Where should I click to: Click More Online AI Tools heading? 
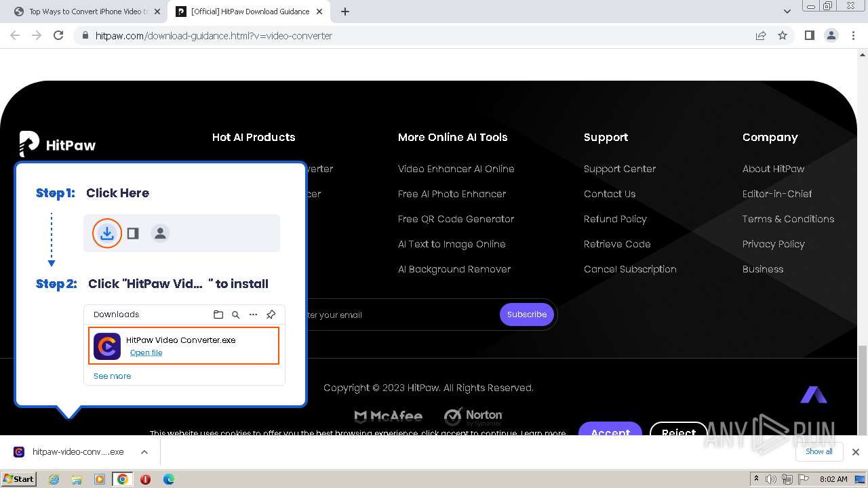click(452, 137)
